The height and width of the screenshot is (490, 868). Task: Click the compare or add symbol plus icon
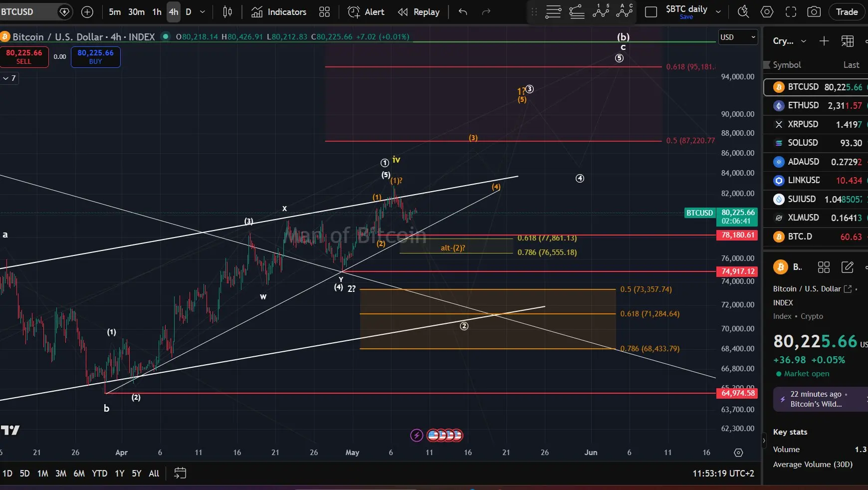tap(87, 12)
